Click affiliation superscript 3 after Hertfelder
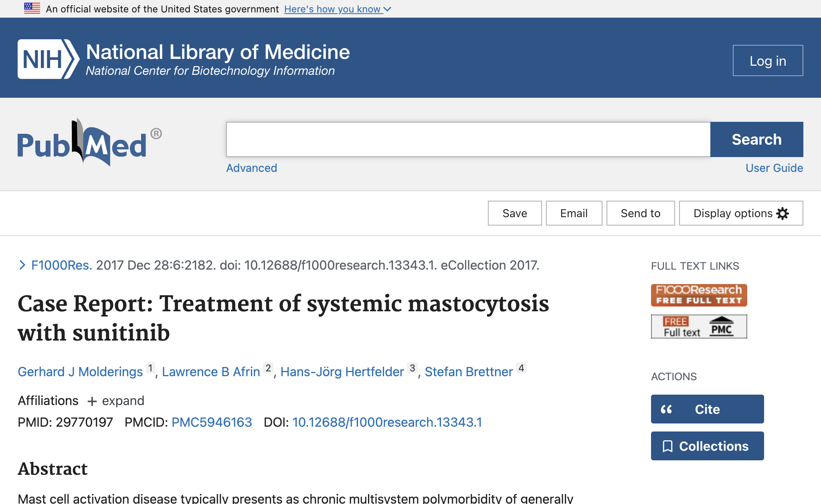Viewport: 821px width, 504px height. (412, 368)
